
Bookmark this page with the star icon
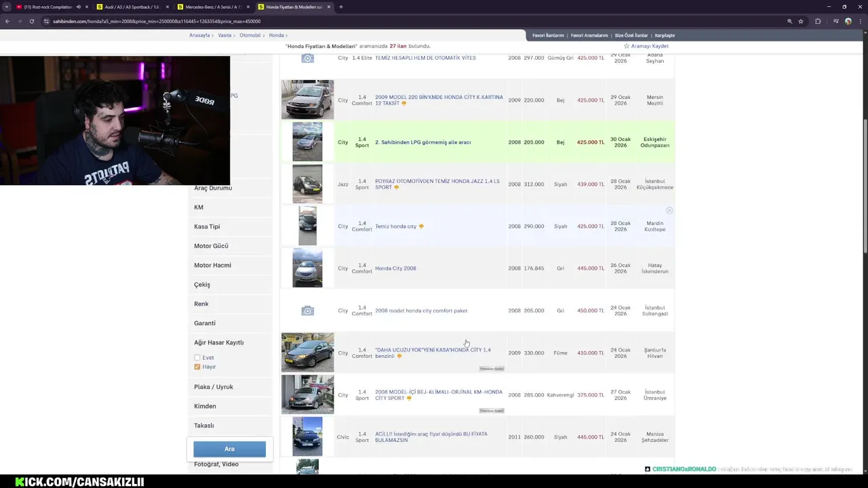point(801,21)
